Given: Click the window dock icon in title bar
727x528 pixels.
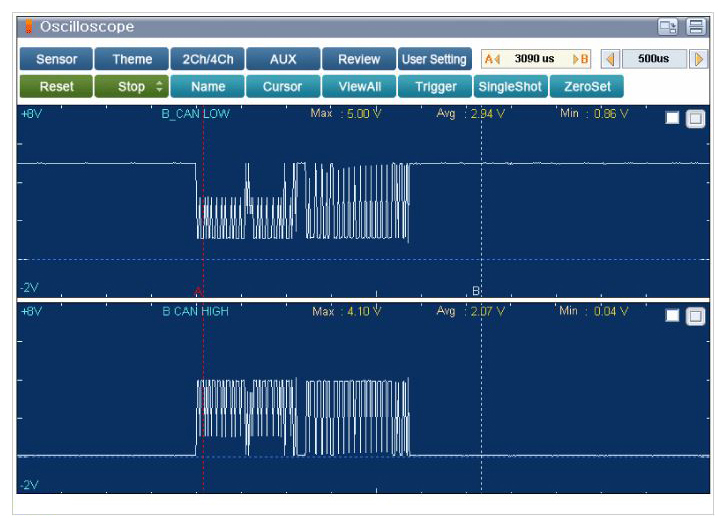Looking at the screenshot, I should (x=667, y=27).
